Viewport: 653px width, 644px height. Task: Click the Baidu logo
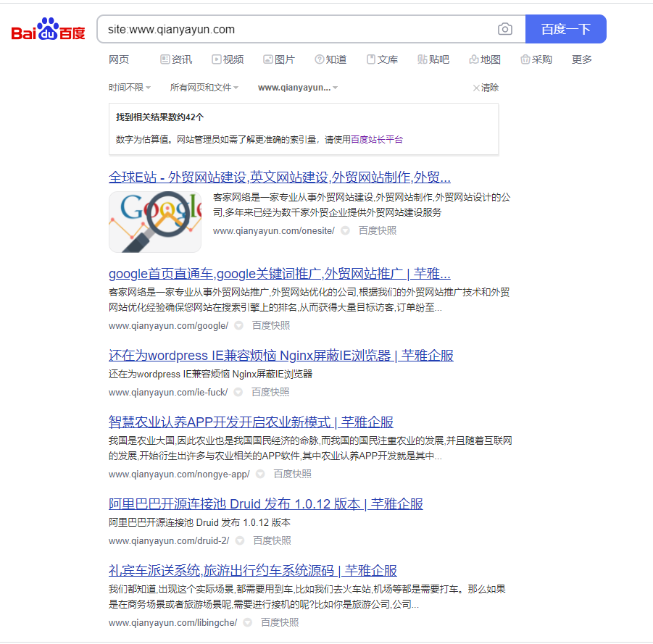point(48,30)
